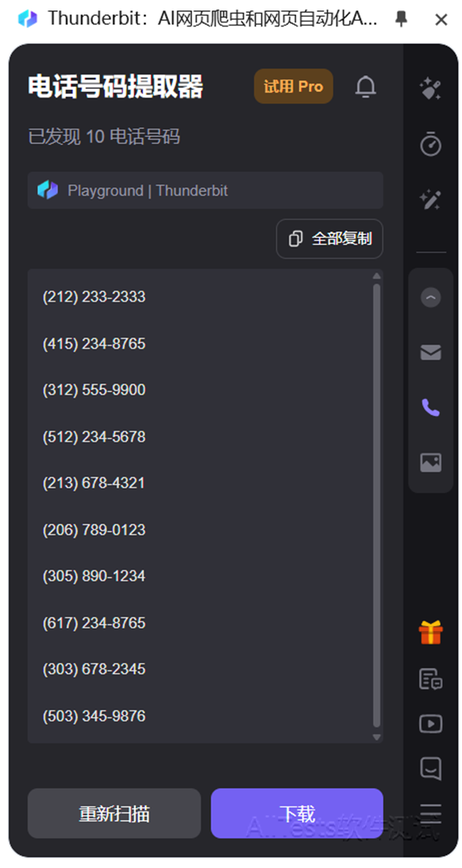Open the chat support smiley icon
Screen dimensions: 462x868
click(431, 769)
